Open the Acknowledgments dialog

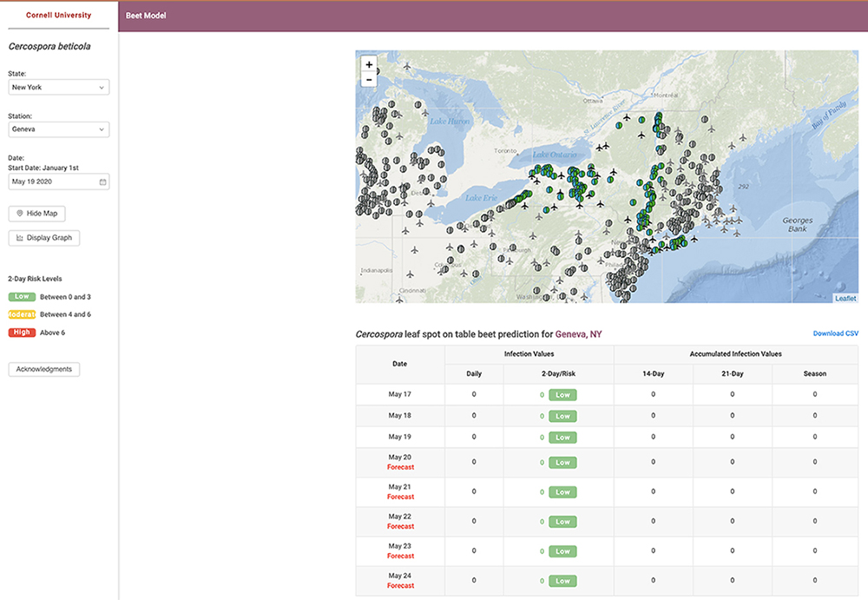(x=44, y=370)
